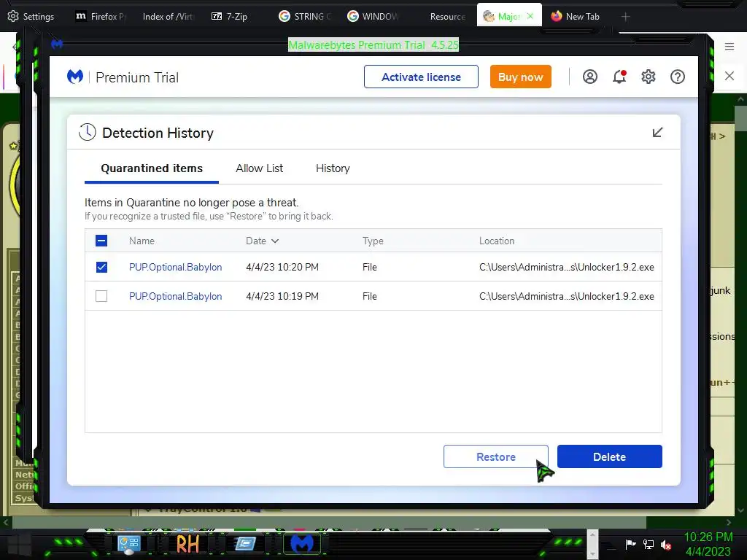Click the Unlocker1.9.2.exe location in second row
This screenshot has height=560, width=747.
tap(566, 296)
